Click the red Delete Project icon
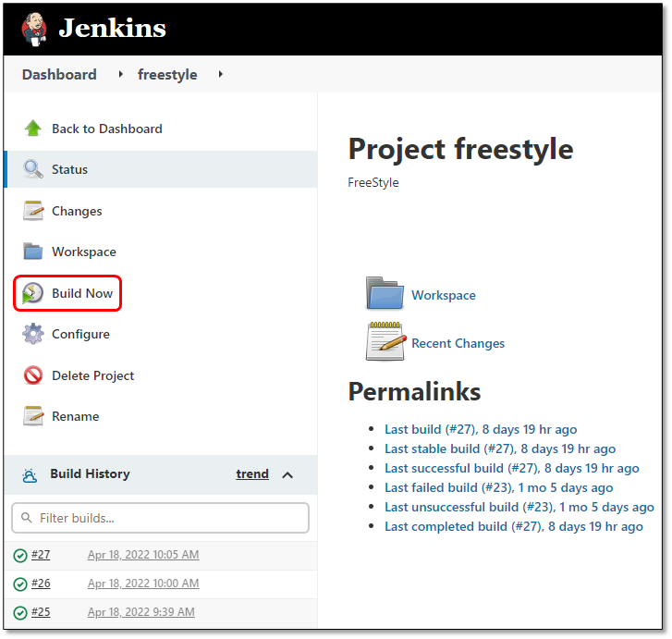Screen dimensions: 672x639 tap(33, 375)
